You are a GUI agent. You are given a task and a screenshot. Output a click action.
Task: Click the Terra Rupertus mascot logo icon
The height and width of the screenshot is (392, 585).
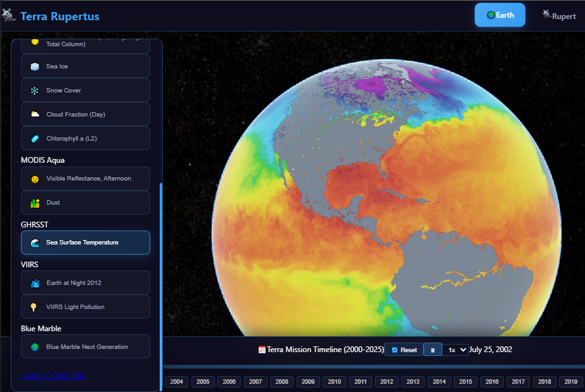point(9,15)
